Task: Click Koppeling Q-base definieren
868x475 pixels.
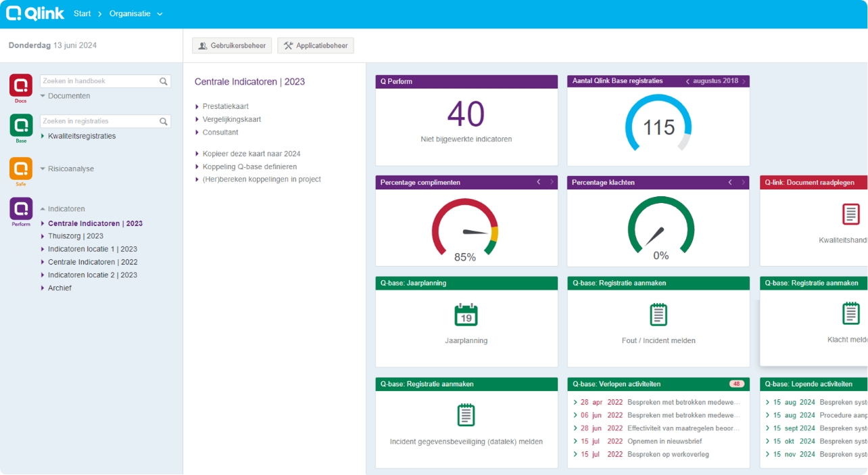Action: (x=249, y=166)
